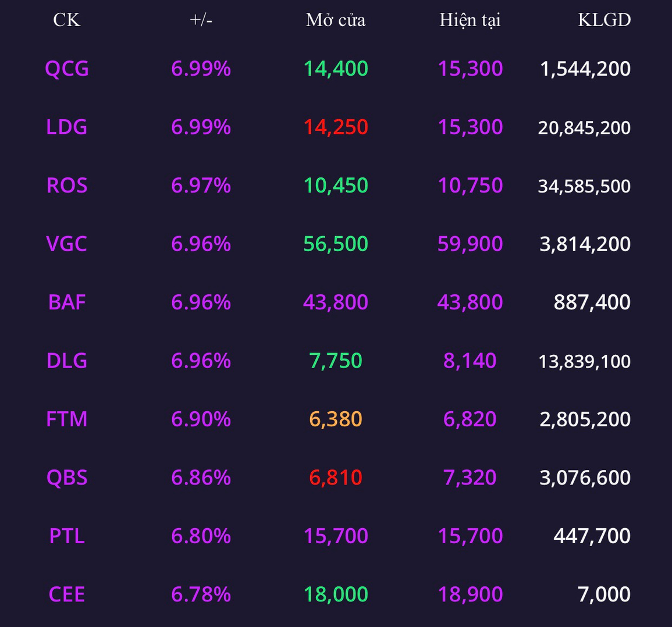Viewport: 672px width, 627px height.
Task: Click LDG's red opening price 14,250
Action: coord(336,127)
